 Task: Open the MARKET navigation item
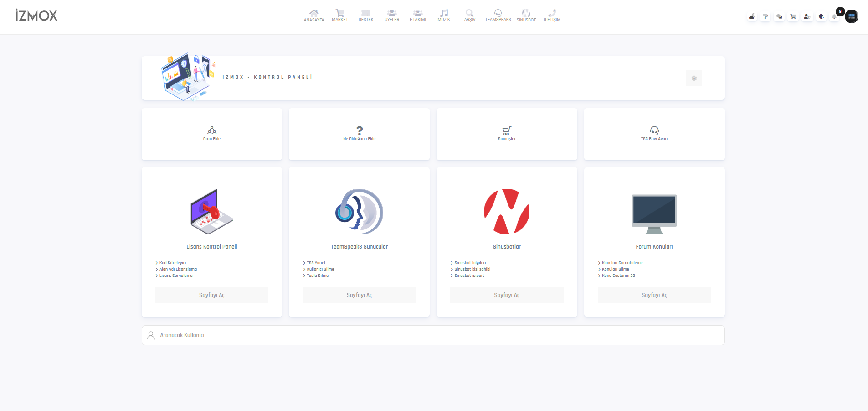340,16
